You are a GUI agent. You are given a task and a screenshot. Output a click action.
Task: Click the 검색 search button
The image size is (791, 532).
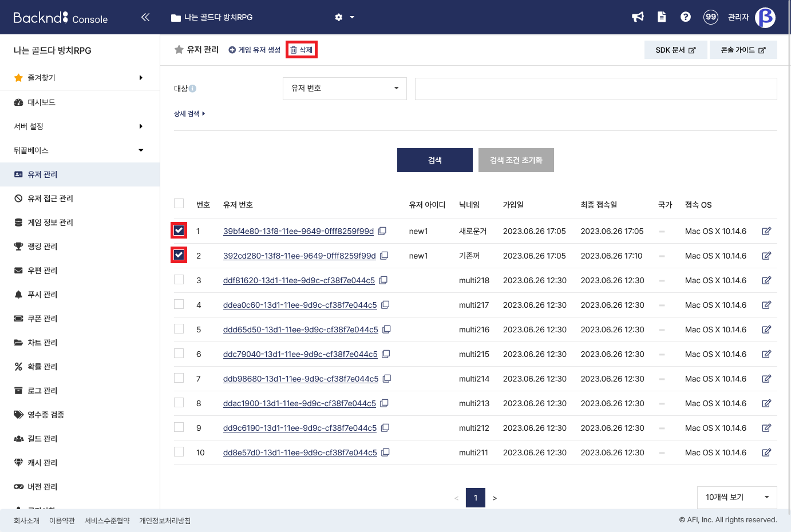435,160
